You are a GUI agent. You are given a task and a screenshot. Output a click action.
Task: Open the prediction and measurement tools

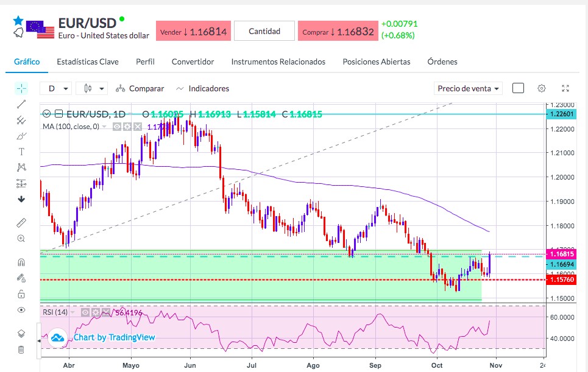click(x=21, y=183)
